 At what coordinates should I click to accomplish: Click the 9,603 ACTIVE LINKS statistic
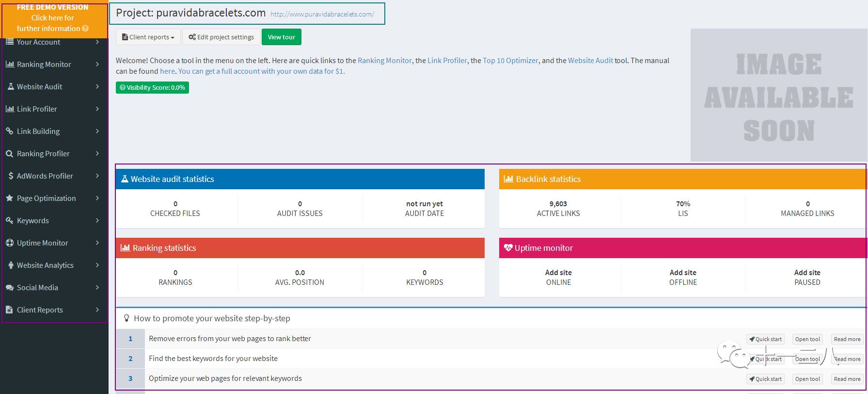pyautogui.click(x=558, y=208)
